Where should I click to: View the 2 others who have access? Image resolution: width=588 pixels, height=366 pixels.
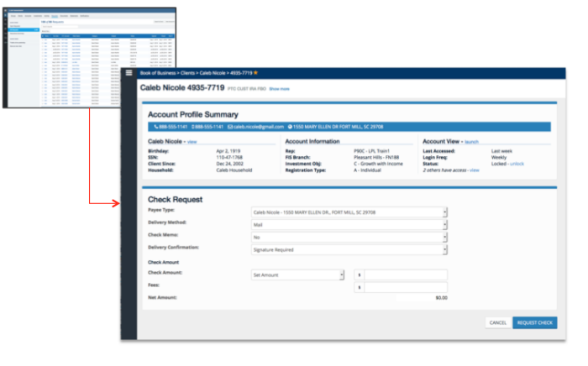tap(475, 170)
